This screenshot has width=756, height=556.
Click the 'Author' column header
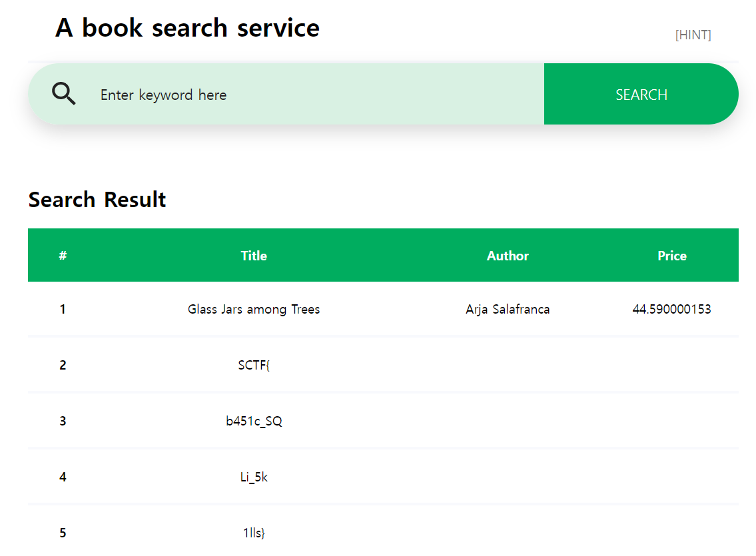click(508, 255)
